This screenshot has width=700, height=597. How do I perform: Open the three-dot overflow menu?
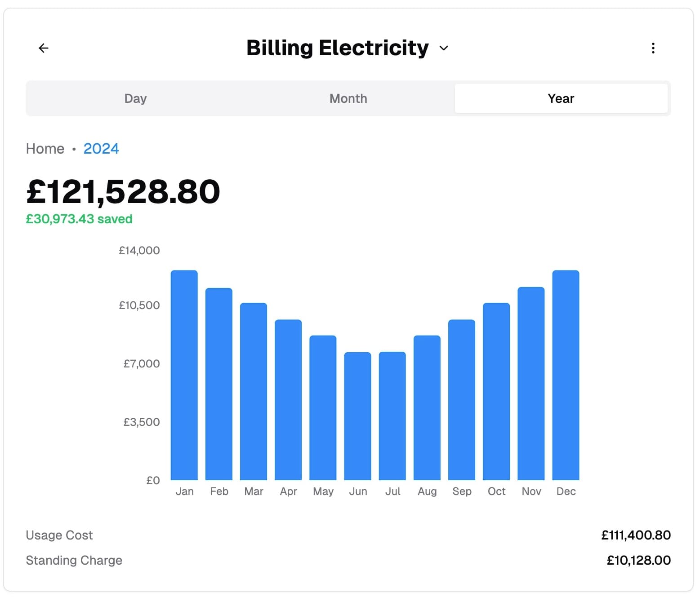tap(653, 48)
